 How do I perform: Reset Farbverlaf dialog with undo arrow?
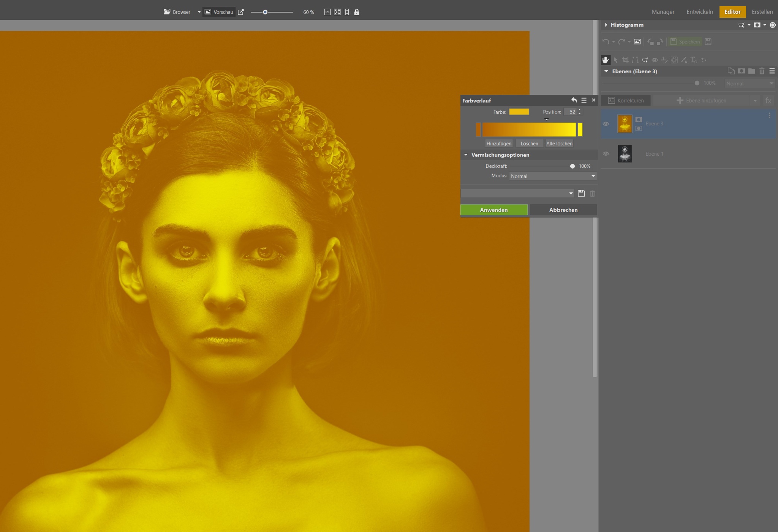pyautogui.click(x=574, y=100)
